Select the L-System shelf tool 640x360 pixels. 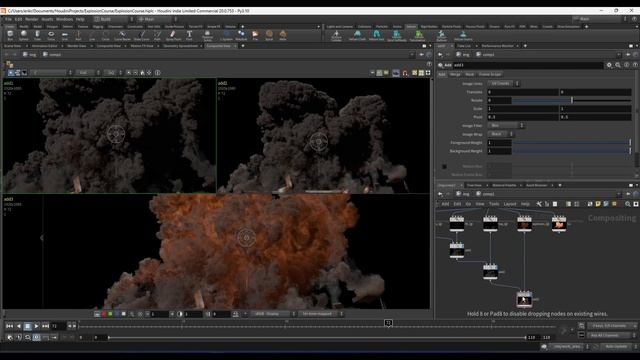coord(227,35)
